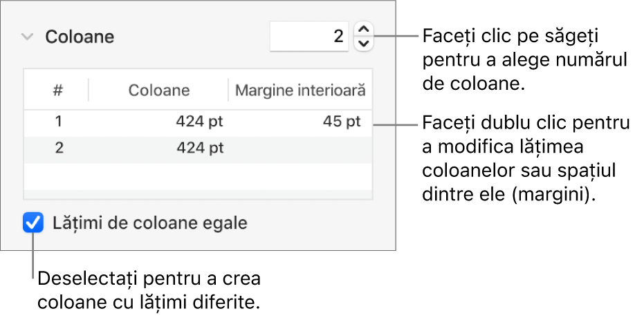Image resolution: width=644 pixels, height=320 pixels.
Task: Click the 45 pt gutter value
Action: pyautogui.click(x=342, y=122)
